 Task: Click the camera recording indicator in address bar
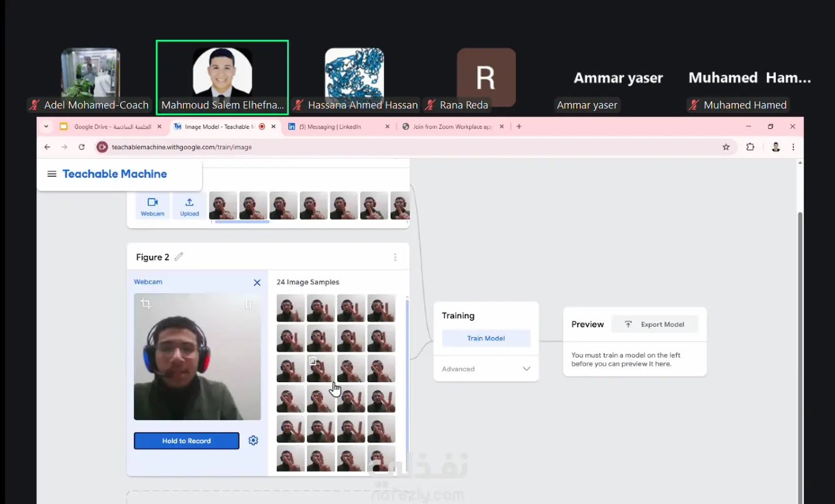click(102, 147)
